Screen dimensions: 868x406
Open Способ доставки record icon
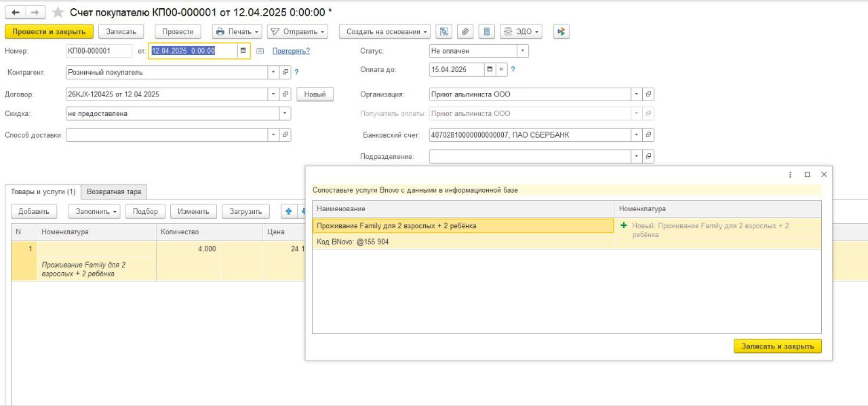285,135
